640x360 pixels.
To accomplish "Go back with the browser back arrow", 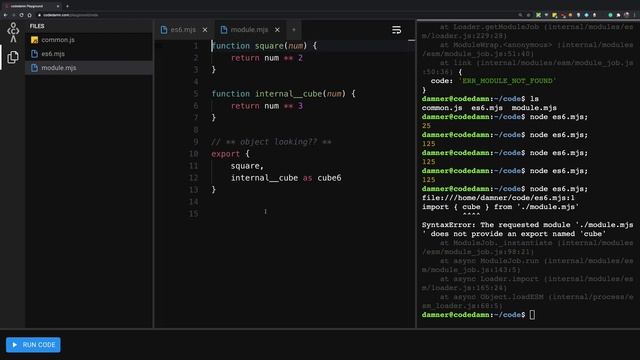I will tap(5, 15).
